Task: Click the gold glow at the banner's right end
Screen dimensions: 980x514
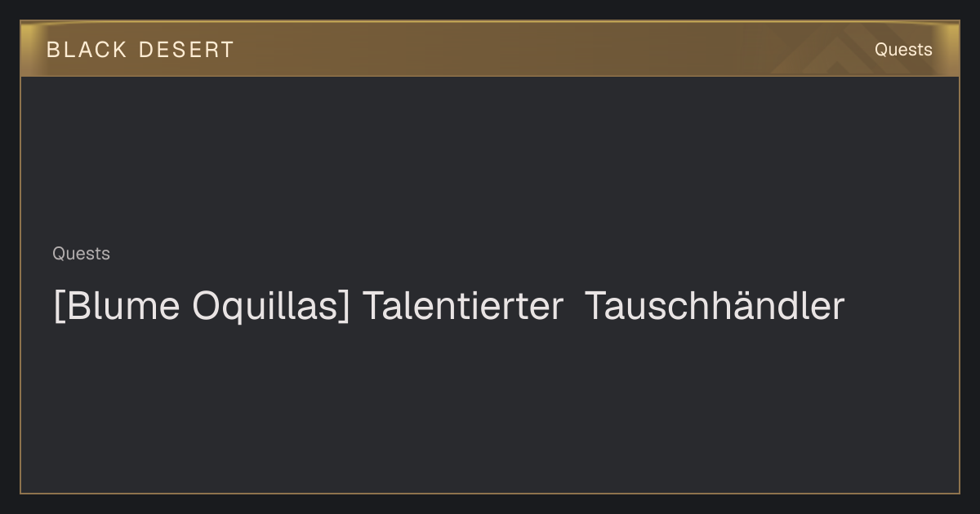Action: coord(949,49)
